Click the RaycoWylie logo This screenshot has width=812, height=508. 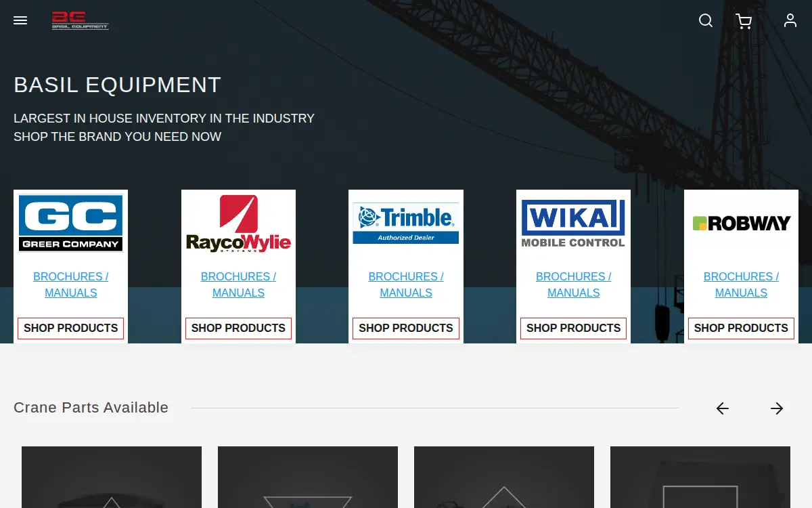coord(238,224)
